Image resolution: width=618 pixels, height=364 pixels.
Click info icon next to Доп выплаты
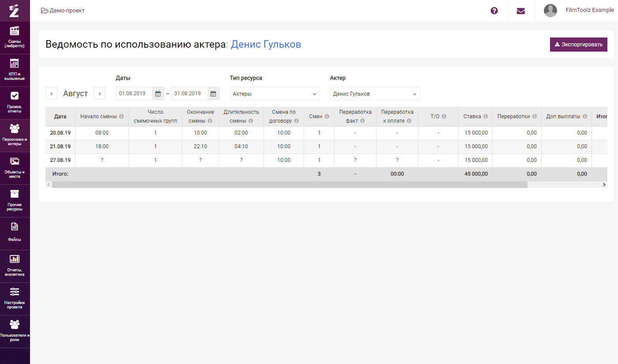pyautogui.click(x=585, y=116)
